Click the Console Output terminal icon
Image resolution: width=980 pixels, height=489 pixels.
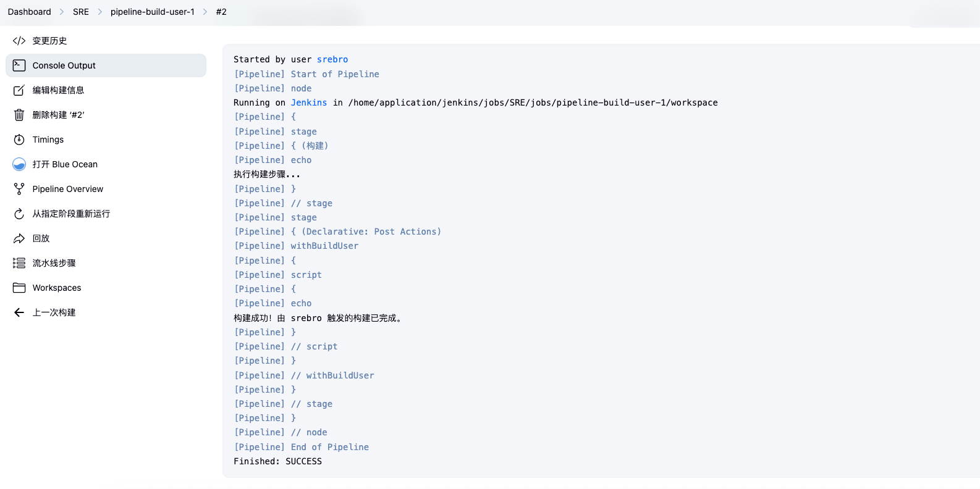(x=19, y=65)
